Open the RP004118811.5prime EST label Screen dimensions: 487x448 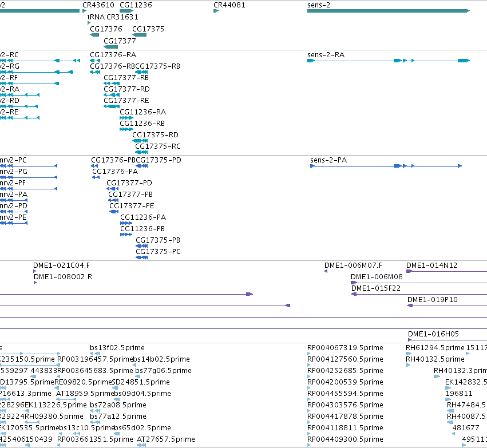[345, 427]
